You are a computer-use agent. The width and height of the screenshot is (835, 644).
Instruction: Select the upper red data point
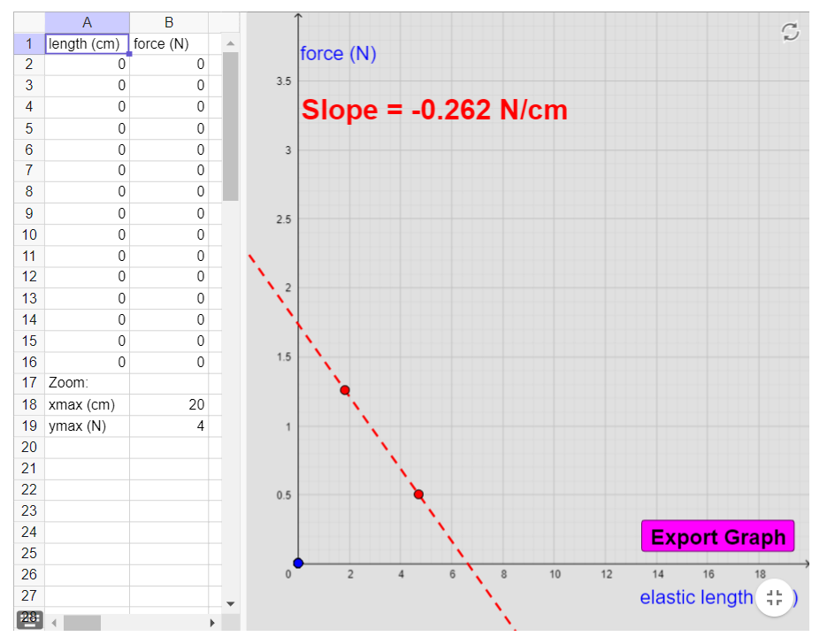pos(344,389)
